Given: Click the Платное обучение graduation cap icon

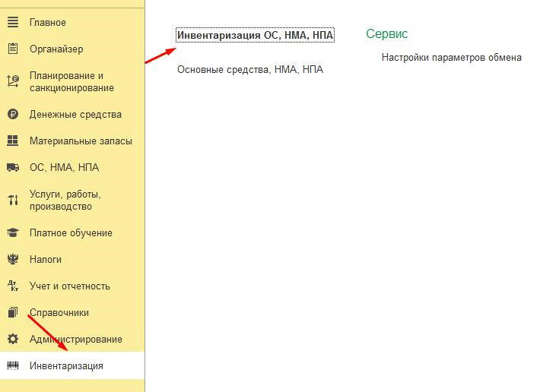Looking at the screenshot, I should coord(13,232).
